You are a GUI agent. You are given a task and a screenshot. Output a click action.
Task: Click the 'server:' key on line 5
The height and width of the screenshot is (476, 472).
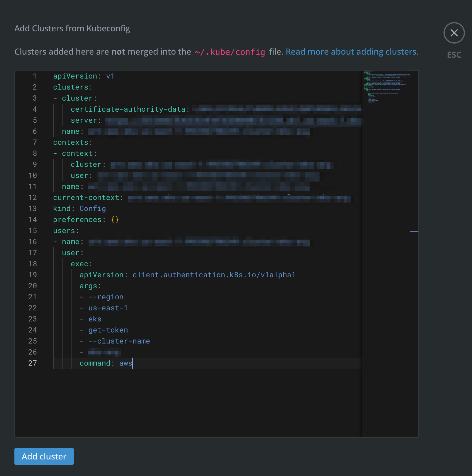[x=86, y=120]
